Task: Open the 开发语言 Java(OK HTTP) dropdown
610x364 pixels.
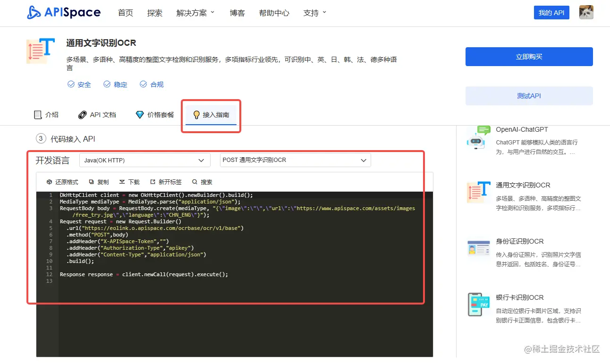Action: pos(145,160)
